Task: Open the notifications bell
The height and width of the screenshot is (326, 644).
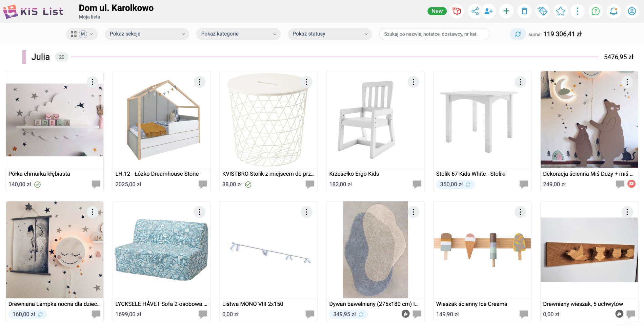Action: [x=613, y=11]
